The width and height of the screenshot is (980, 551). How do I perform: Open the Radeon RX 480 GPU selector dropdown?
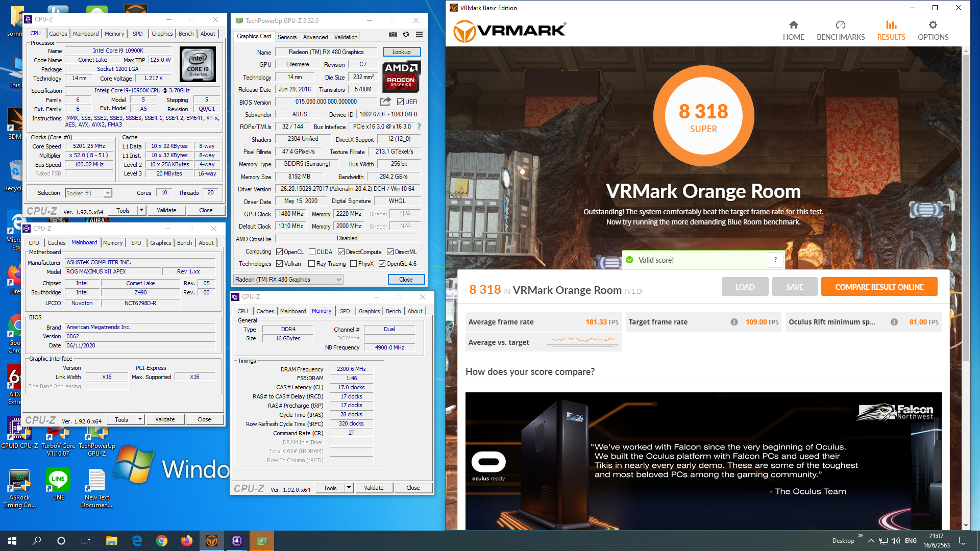[288, 280]
